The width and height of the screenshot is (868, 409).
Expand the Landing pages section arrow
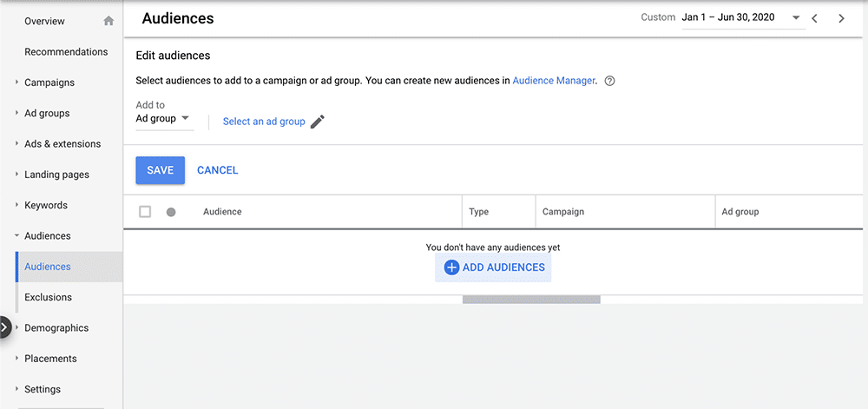click(16, 175)
